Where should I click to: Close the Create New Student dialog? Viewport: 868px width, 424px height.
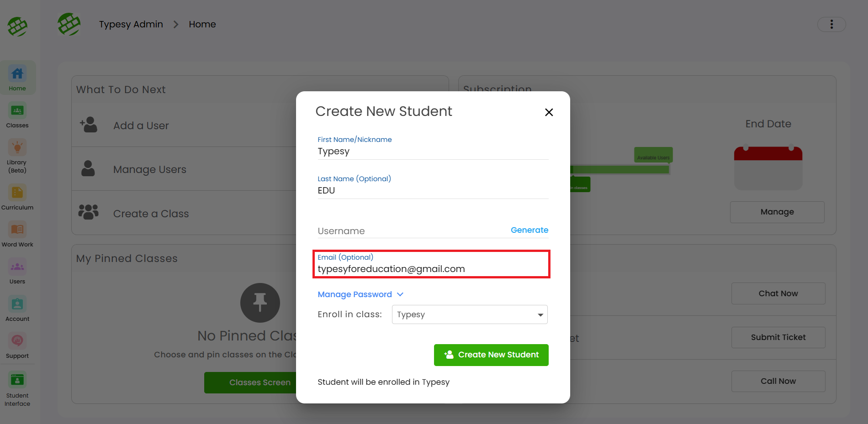[549, 112]
